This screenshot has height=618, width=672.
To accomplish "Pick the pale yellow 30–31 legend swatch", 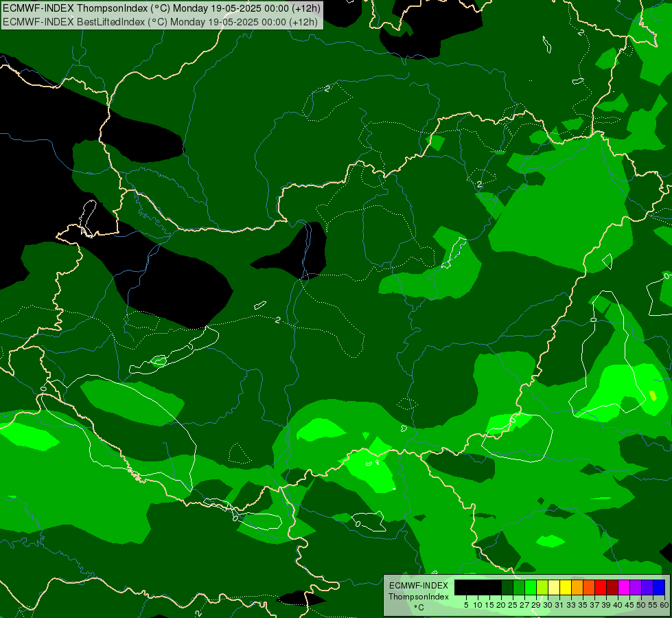I will [554, 587].
